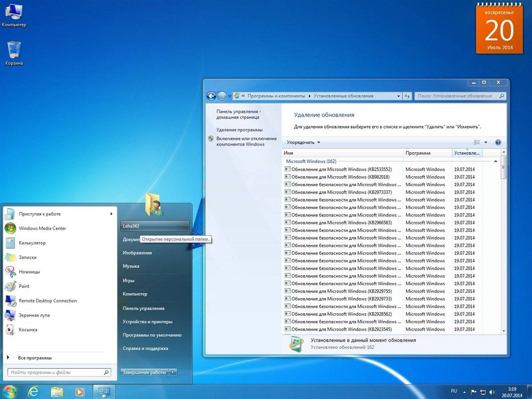532x399 pixels.
Task: Click the search magnifier in updates window
Action: (x=501, y=96)
